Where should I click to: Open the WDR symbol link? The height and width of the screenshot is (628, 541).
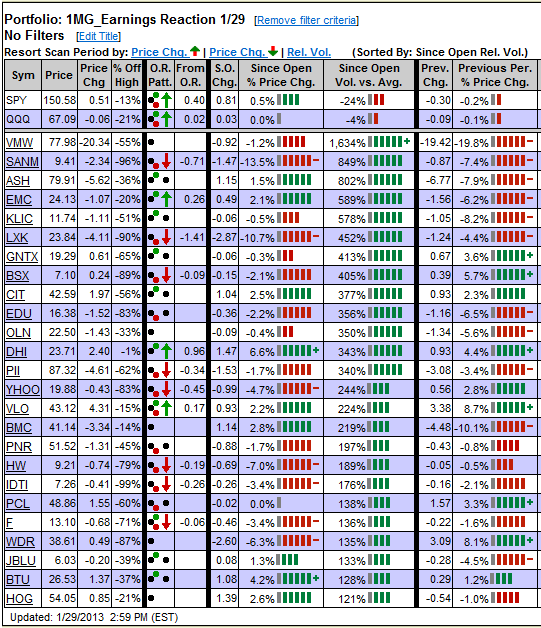[x=20, y=541]
